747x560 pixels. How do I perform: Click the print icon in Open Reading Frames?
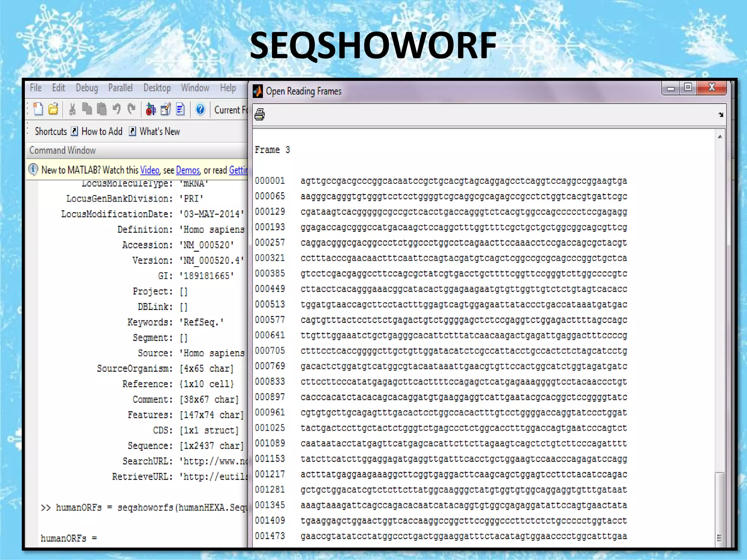pos(260,114)
